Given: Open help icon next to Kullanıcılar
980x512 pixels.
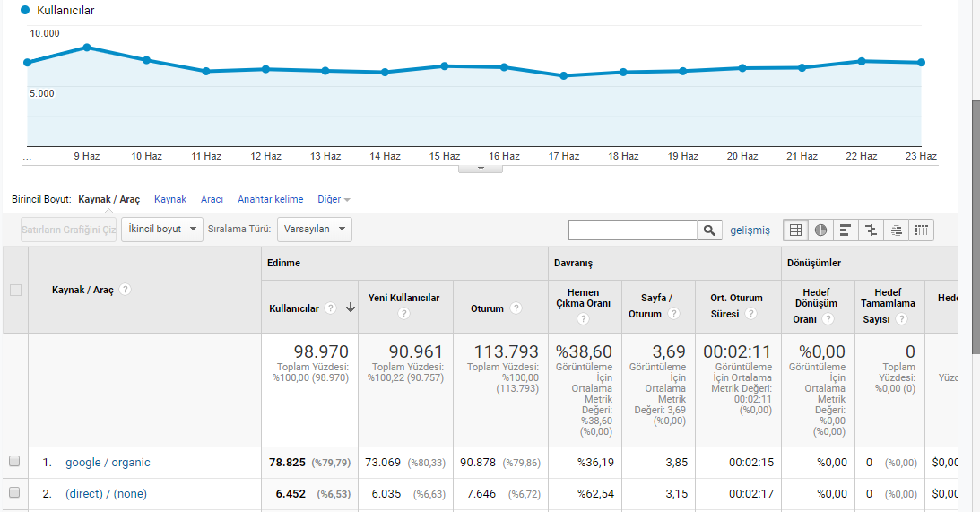Looking at the screenshot, I should click(331, 308).
